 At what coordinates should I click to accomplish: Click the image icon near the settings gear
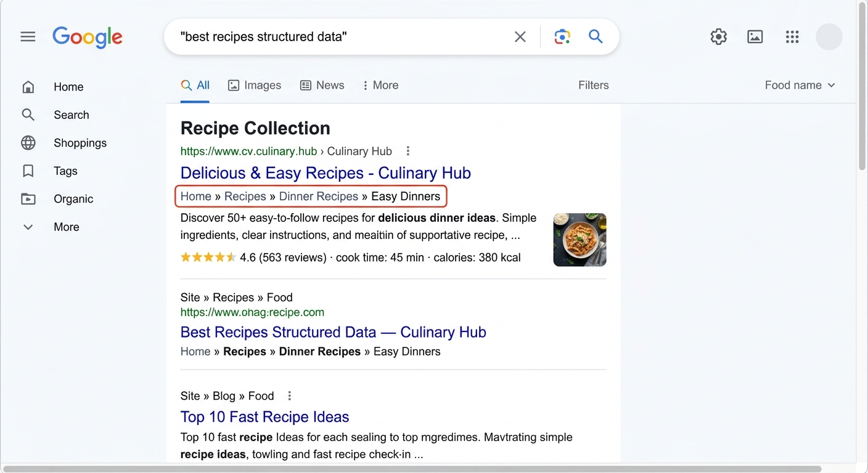[x=755, y=36]
